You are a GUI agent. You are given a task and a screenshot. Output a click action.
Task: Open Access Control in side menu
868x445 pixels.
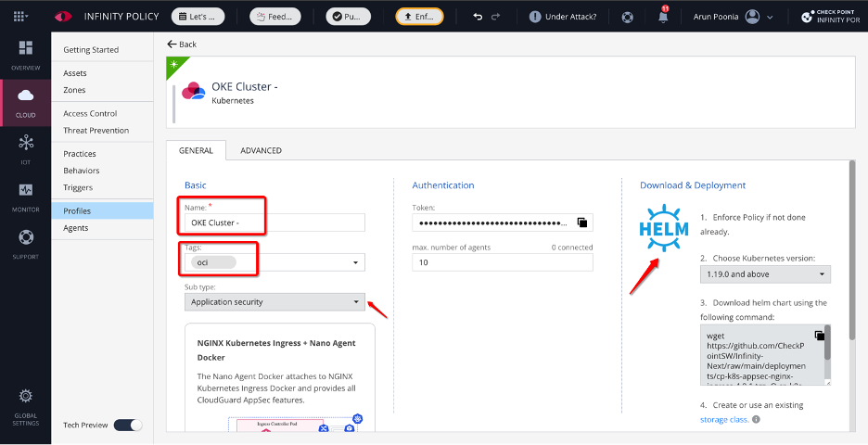[x=90, y=113]
